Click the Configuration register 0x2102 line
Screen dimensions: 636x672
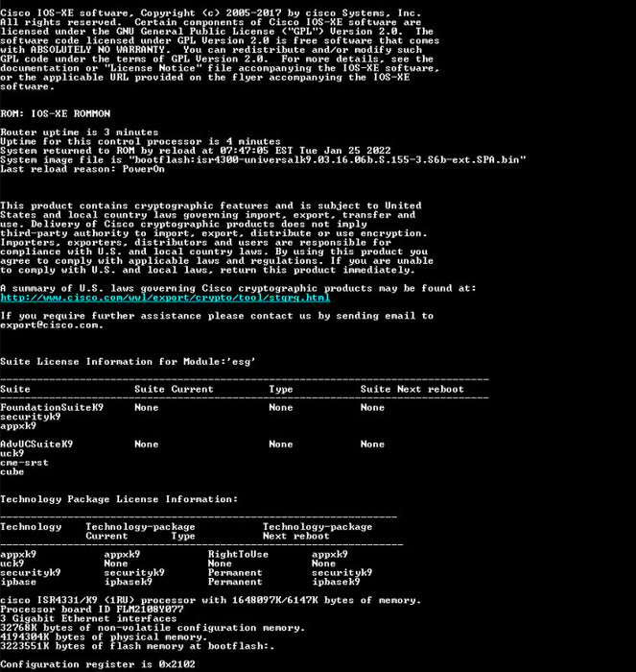(x=98, y=664)
